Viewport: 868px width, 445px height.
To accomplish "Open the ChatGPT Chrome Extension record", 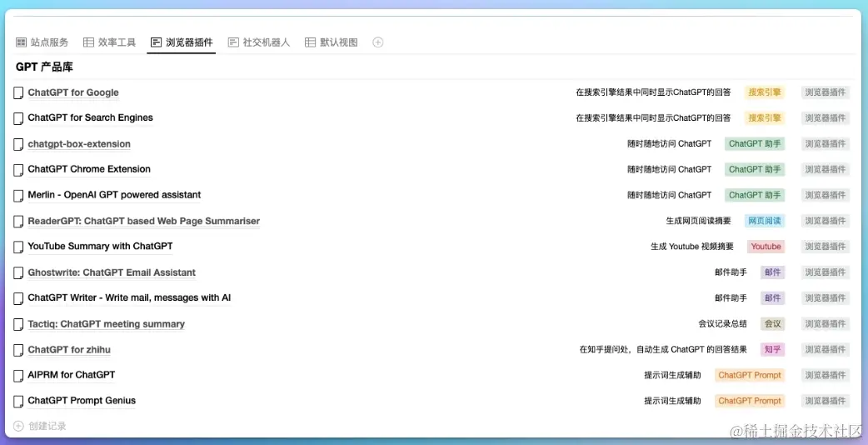I will 89,169.
